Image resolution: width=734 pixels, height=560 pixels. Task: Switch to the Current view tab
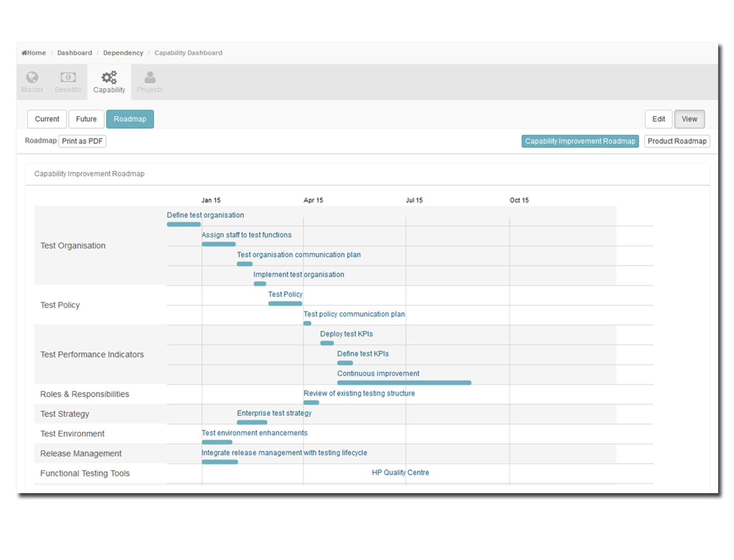[x=47, y=119]
